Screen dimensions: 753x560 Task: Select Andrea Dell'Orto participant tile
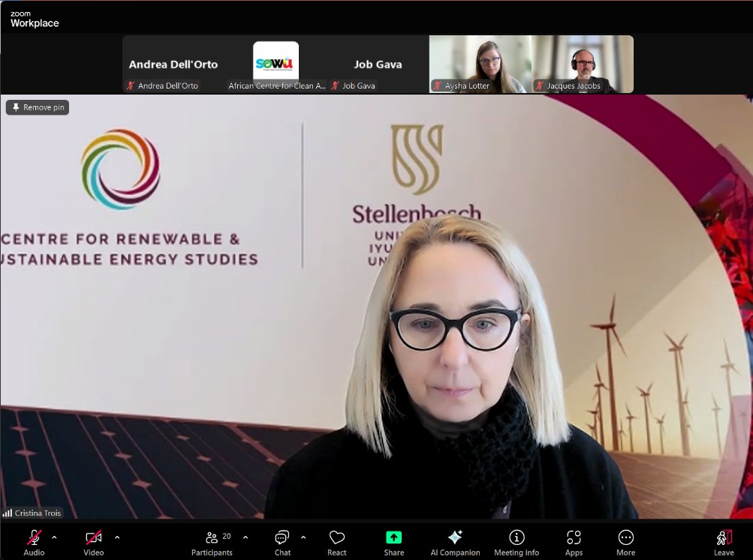click(x=173, y=64)
